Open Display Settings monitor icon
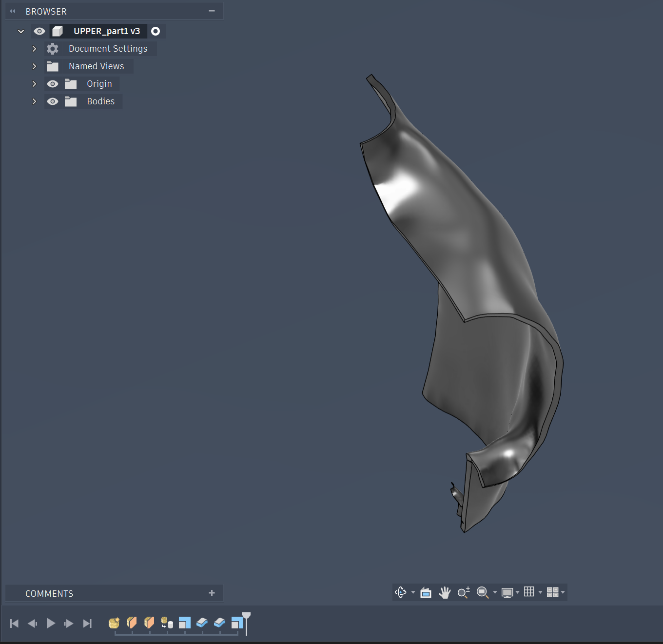The width and height of the screenshot is (663, 644). (507, 593)
